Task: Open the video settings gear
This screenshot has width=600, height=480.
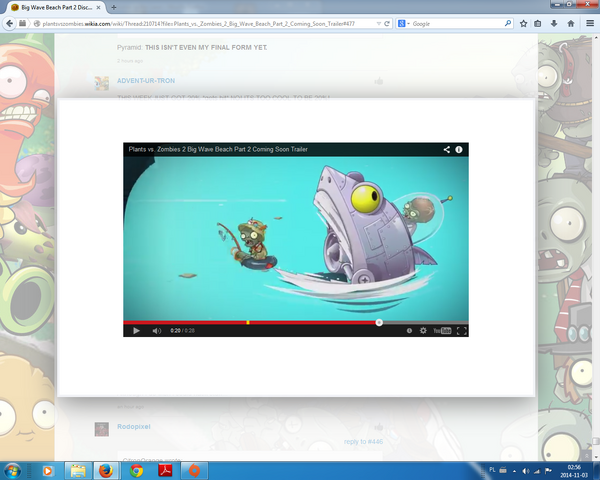Action: [x=423, y=330]
